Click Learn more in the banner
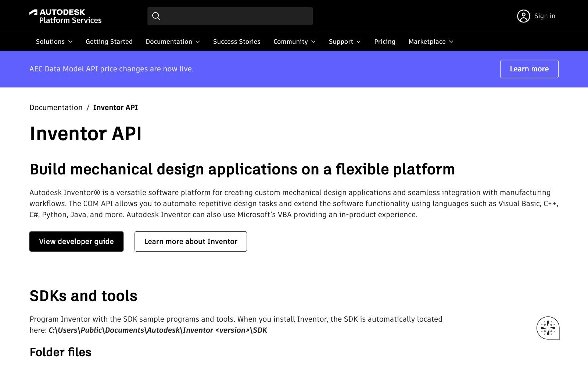Screen dimensions: 588x368 pos(529,69)
